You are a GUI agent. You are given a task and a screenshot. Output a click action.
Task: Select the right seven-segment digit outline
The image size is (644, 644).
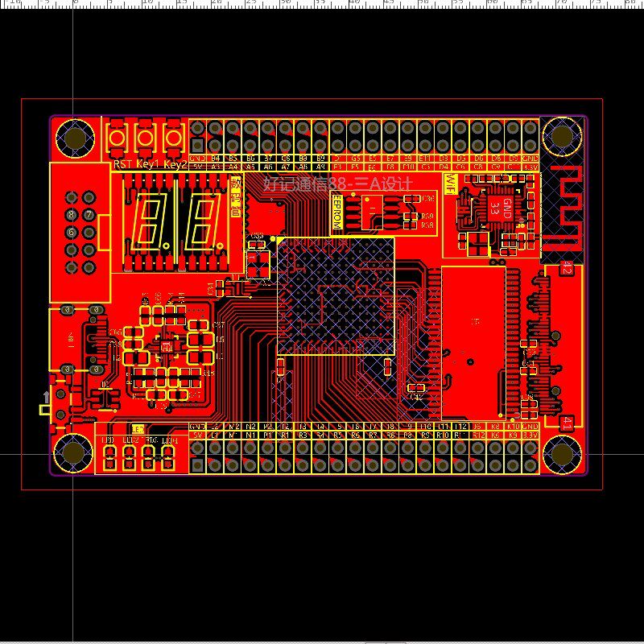point(202,222)
